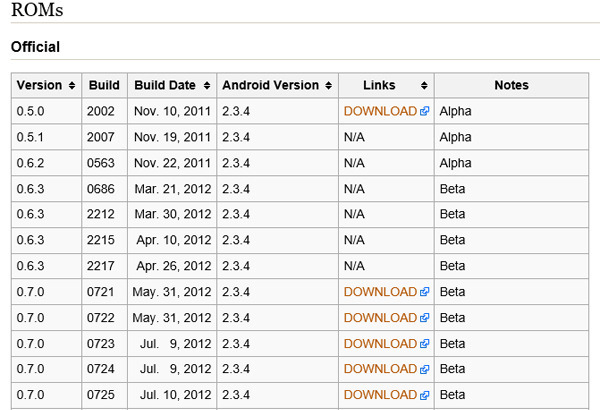Open DOWNLOAD link for version 0.5.0
The height and width of the screenshot is (410, 600).
click(x=380, y=111)
